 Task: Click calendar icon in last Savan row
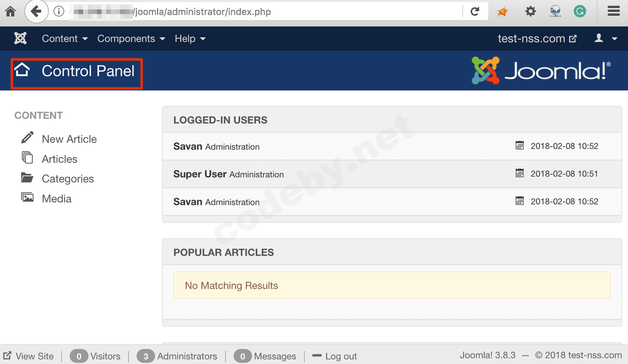coord(520,201)
